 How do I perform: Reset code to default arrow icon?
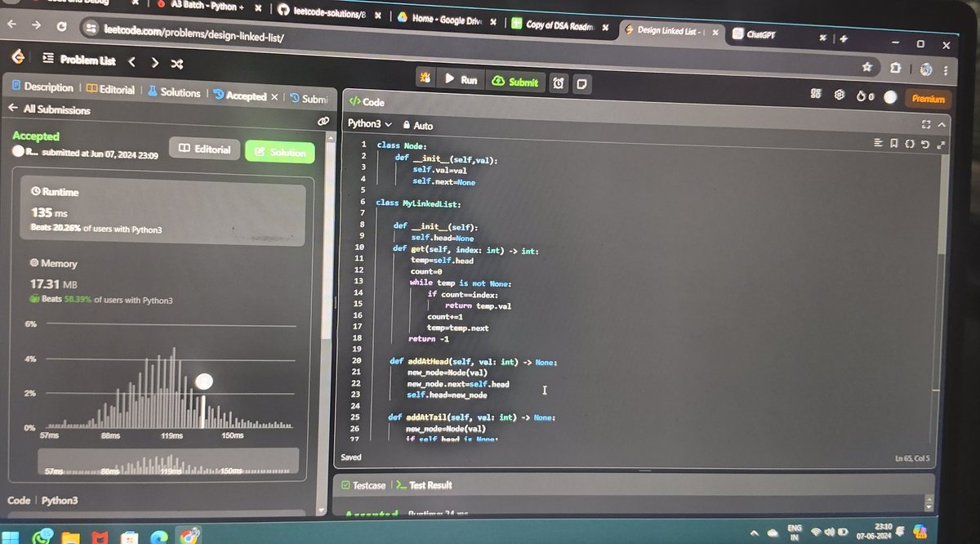(x=925, y=145)
